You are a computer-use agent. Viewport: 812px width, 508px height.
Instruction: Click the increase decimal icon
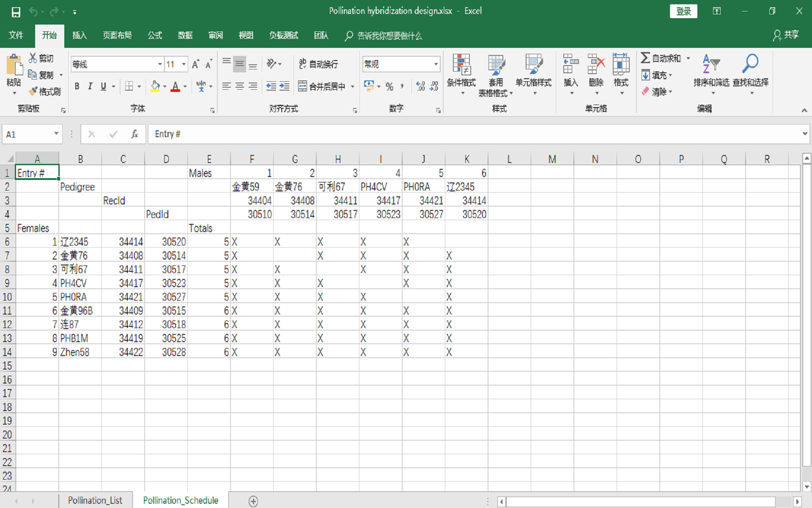pyautogui.click(x=420, y=86)
